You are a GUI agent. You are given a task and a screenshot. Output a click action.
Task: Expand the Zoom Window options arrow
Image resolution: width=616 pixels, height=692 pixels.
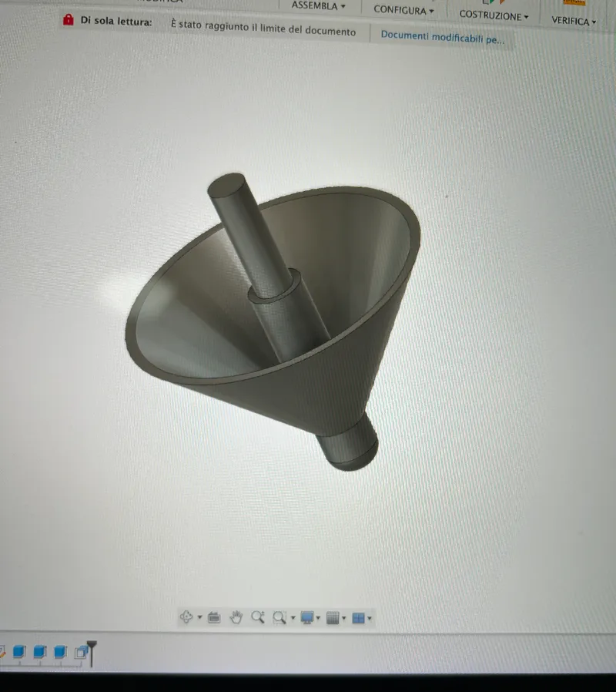pyautogui.click(x=293, y=618)
